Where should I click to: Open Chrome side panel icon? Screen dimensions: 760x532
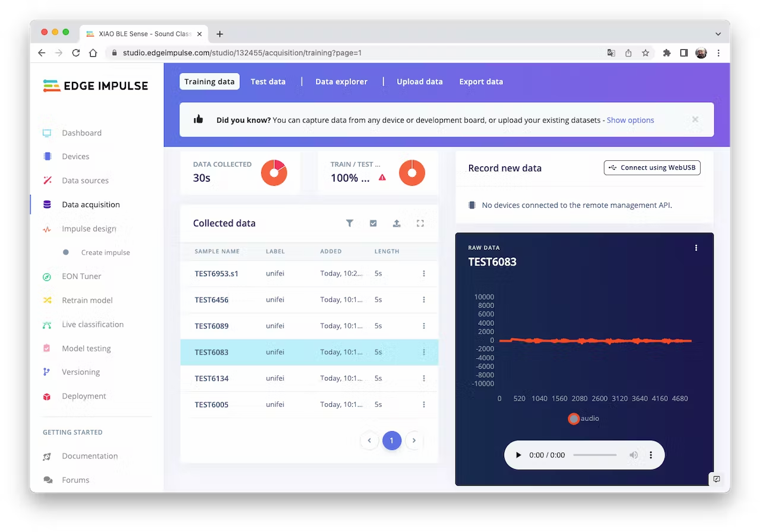point(684,53)
